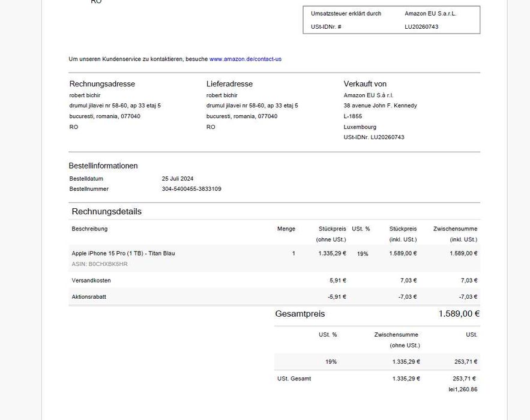This screenshot has height=420, width=530.
Task: Select order number 304-5400455-3833109
Action: [191, 189]
